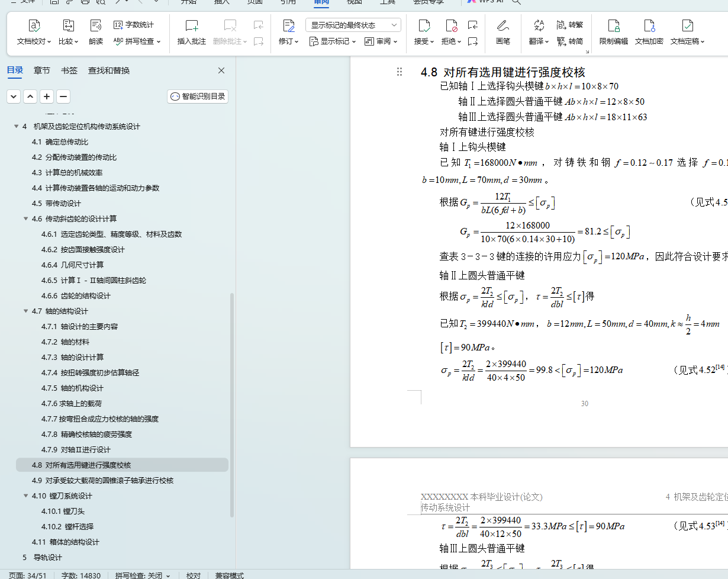Switch to the 目录 navigation tab
728x579 pixels.
15,70
